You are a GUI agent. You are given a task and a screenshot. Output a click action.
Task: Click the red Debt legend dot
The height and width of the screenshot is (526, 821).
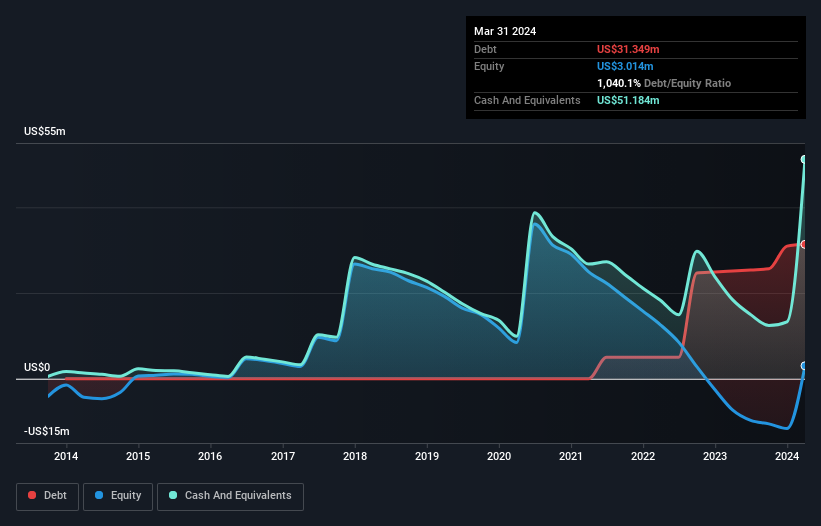32,495
